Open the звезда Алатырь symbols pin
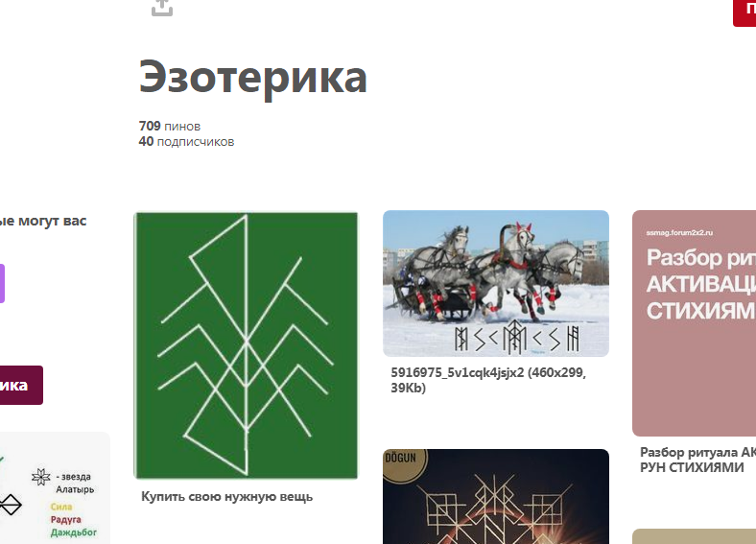Screen dimensions: 756x544 click(x=55, y=488)
